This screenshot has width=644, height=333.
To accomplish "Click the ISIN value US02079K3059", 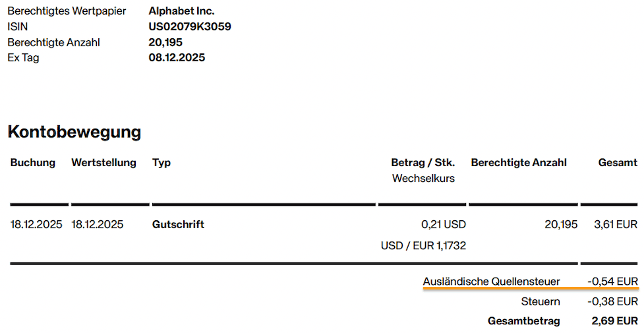I will pyautogui.click(x=190, y=27).
